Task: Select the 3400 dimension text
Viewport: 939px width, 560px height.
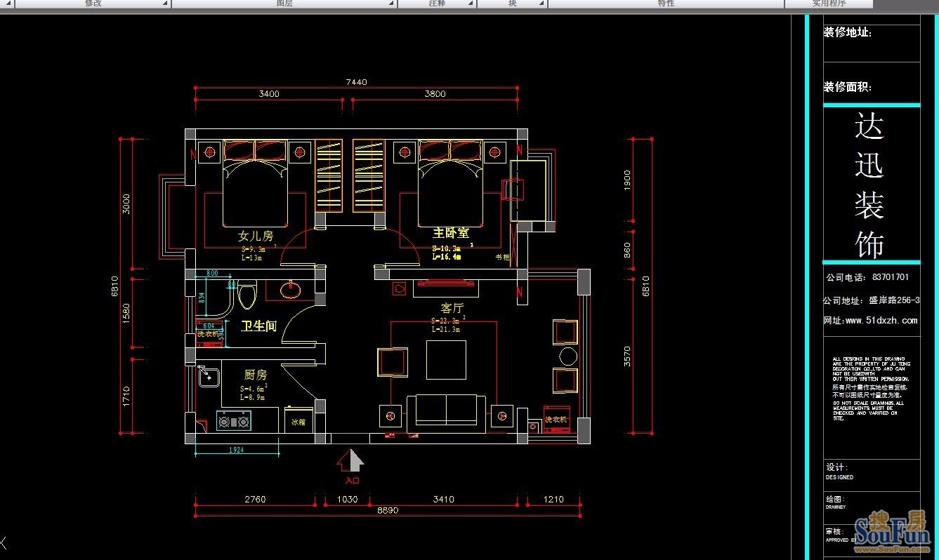Action: (x=269, y=93)
